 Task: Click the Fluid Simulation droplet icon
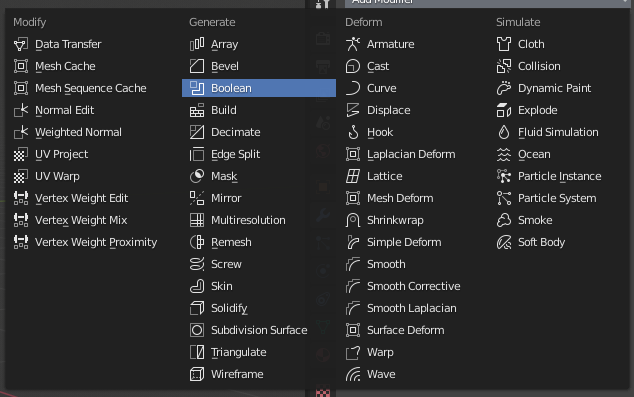tap(504, 132)
